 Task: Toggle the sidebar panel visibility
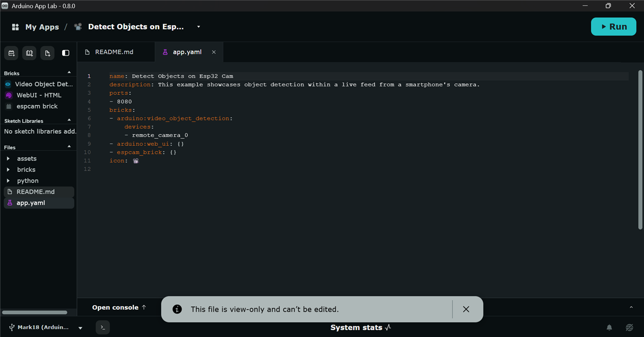[66, 53]
